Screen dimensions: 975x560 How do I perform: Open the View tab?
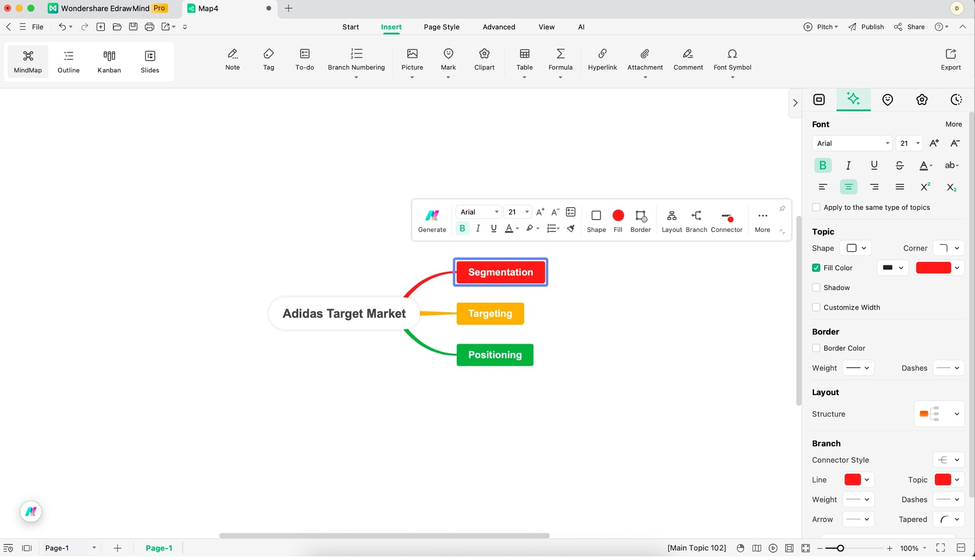[x=546, y=27]
